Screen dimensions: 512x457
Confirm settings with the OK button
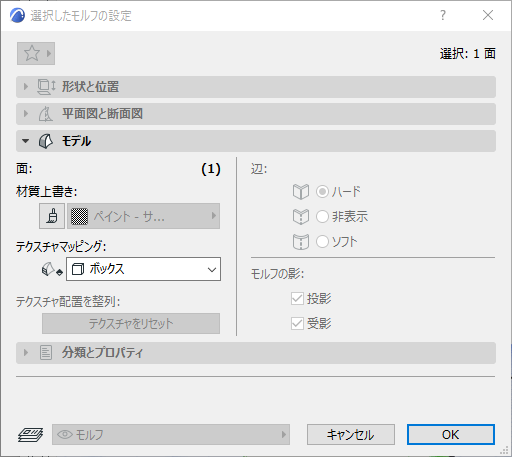451,434
